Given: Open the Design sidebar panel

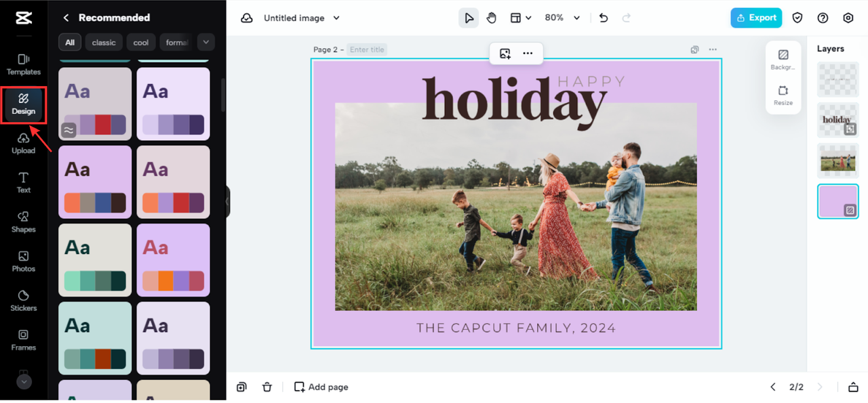Looking at the screenshot, I should pos(24,104).
